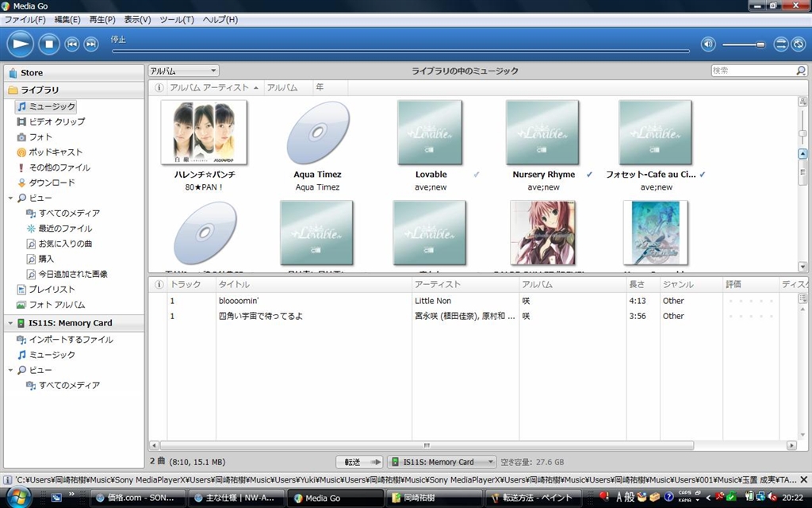Skip to the previous track
This screenshot has height=508, width=812.
pyautogui.click(x=72, y=44)
